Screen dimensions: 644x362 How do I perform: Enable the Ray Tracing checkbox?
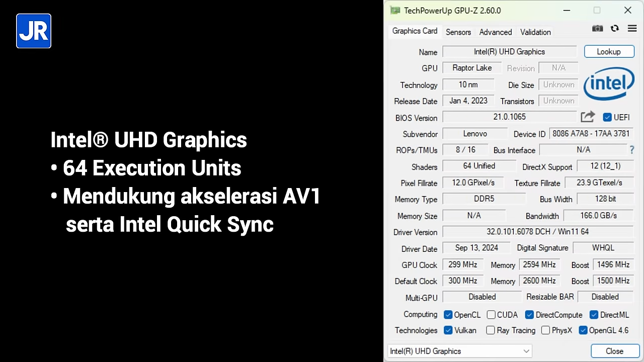coord(490,330)
